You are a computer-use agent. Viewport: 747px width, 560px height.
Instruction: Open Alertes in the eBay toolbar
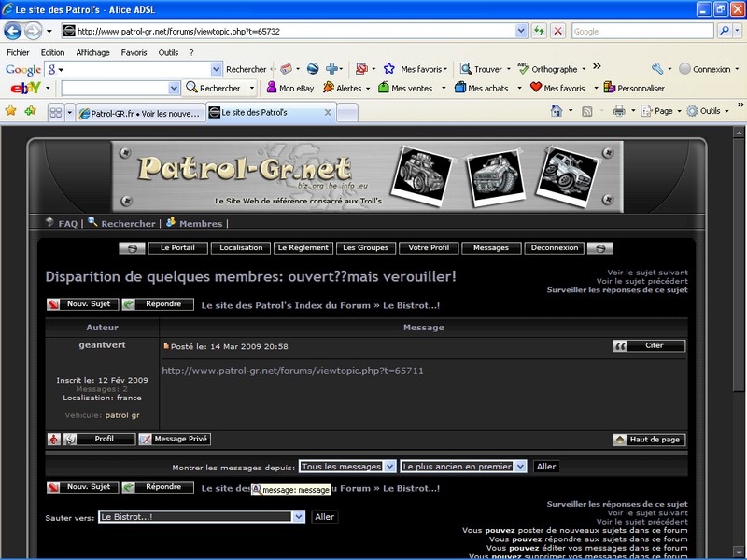pyautogui.click(x=343, y=88)
